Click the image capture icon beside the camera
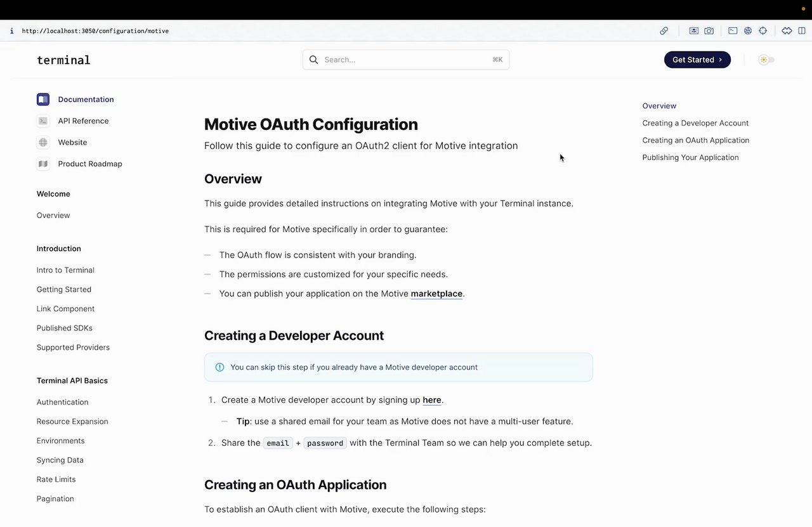Viewport: 812px width, 527px height. 694,30
